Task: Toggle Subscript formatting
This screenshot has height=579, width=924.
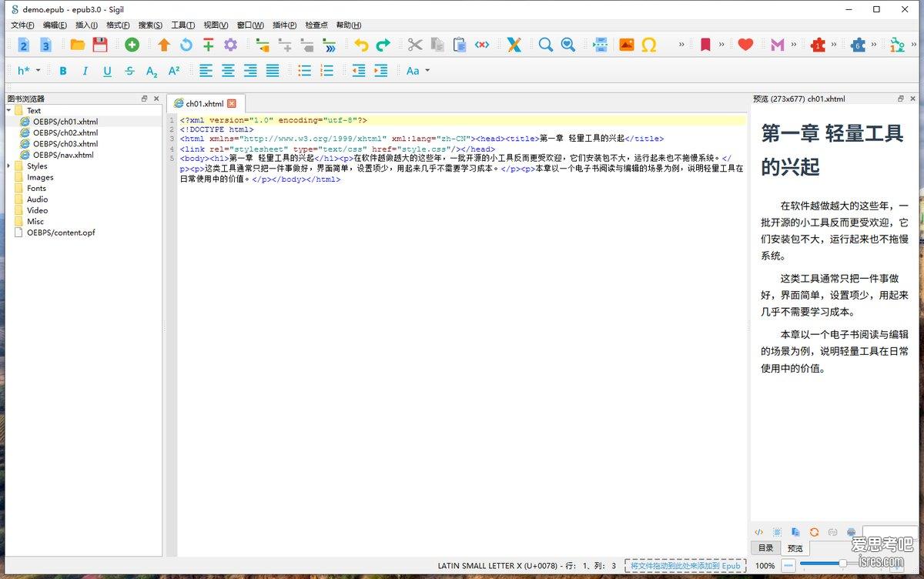Action: pos(152,71)
